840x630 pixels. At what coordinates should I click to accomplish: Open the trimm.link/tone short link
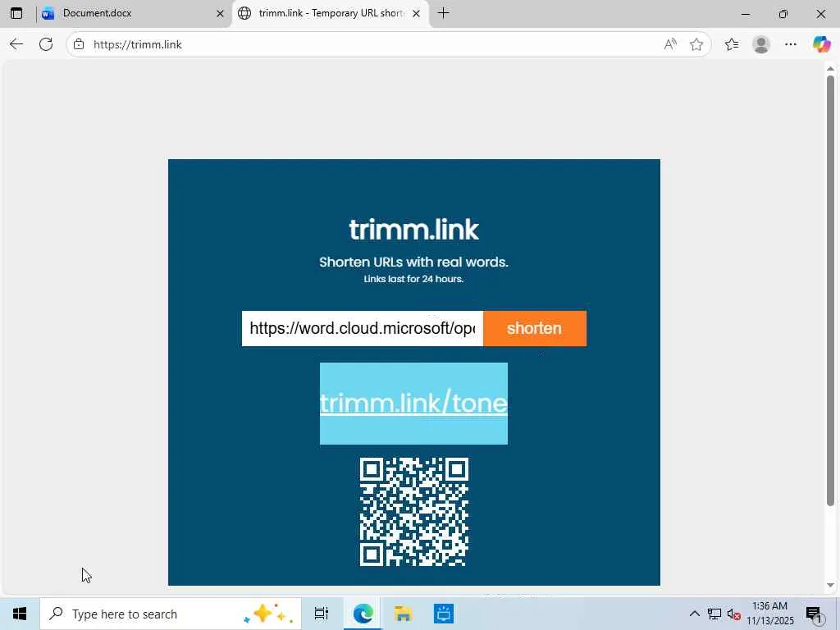tap(413, 404)
